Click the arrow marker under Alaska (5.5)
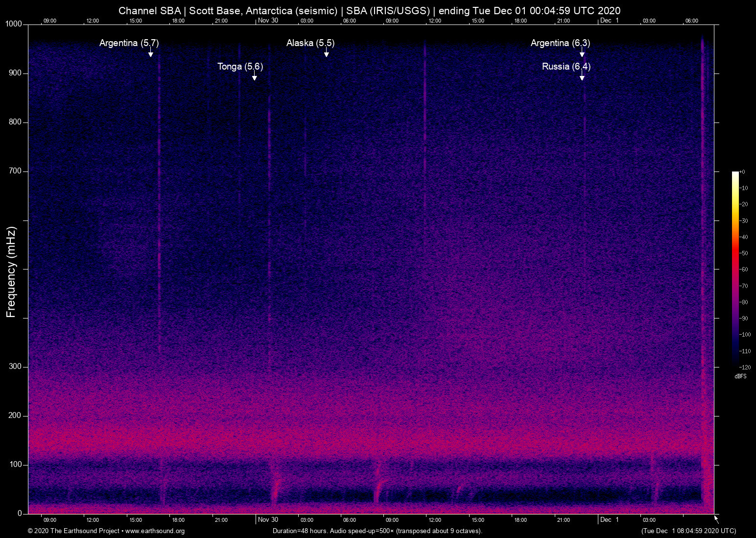The height and width of the screenshot is (538, 756). click(x=326, y=53)
